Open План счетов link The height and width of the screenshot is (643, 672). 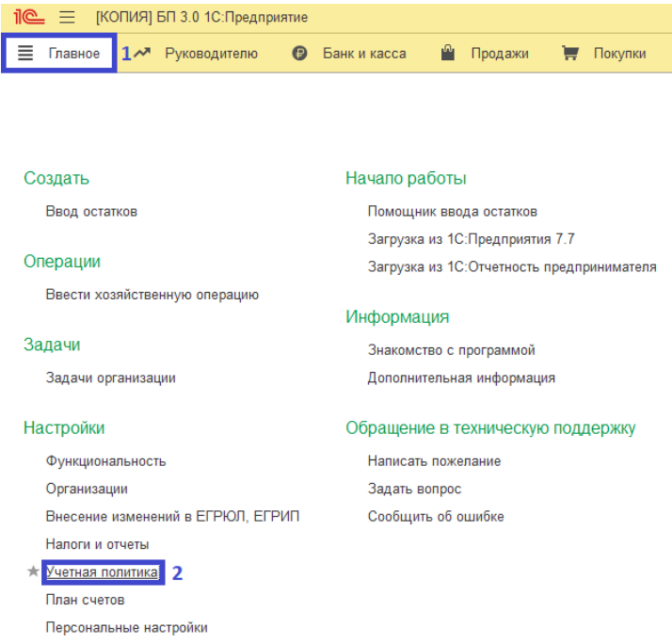pyautogui.click(x=85, y=600)
